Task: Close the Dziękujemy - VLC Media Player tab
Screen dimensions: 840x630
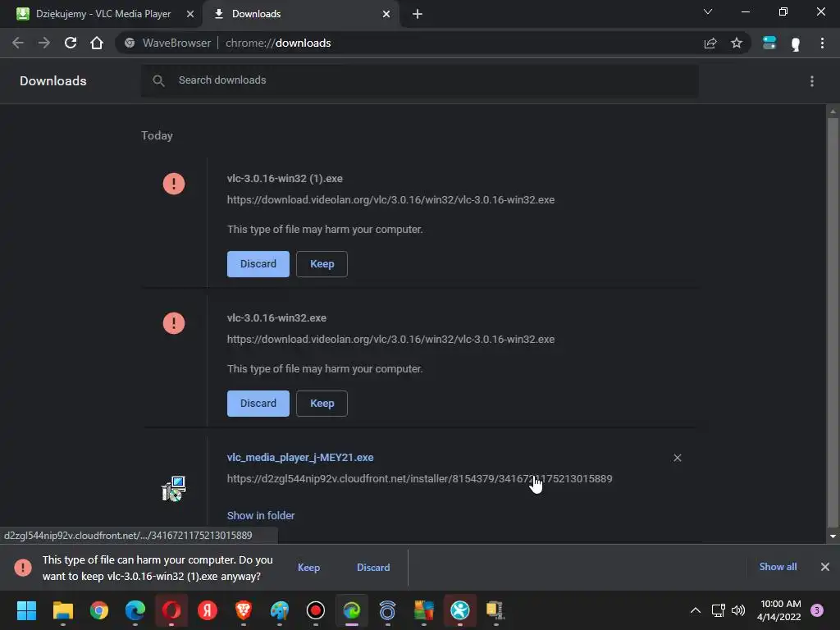Action: click(190, 14)
